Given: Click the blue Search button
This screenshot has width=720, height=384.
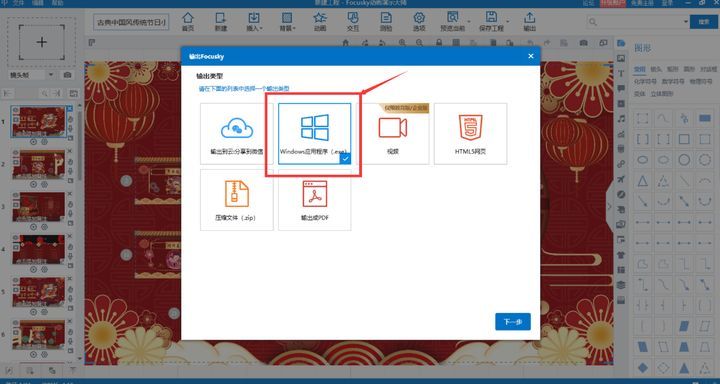Looking at the screenshot, I should [704, 22].
